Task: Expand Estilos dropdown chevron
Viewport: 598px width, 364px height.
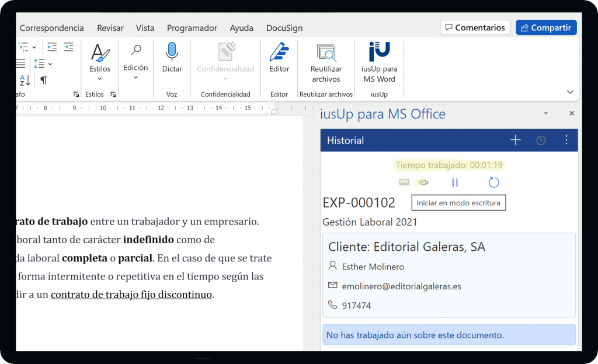Action: [99, 79]
